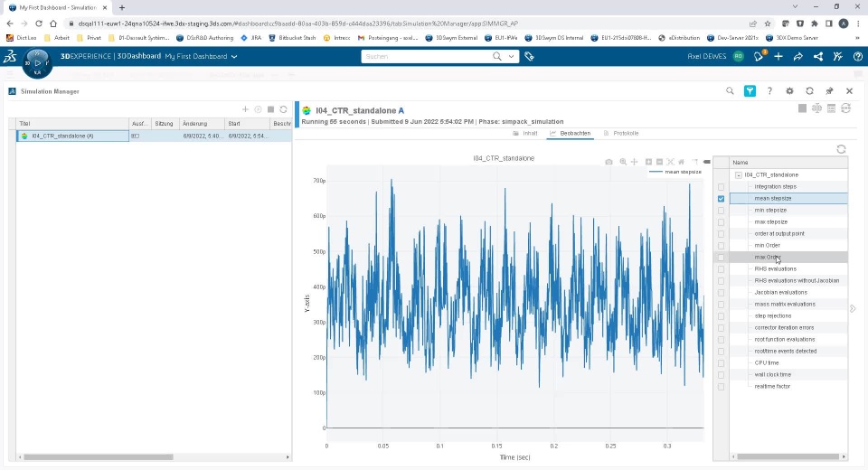Check the Jacobian evaluations box
Screen dimensions: 868x470
tap(721, 293)
